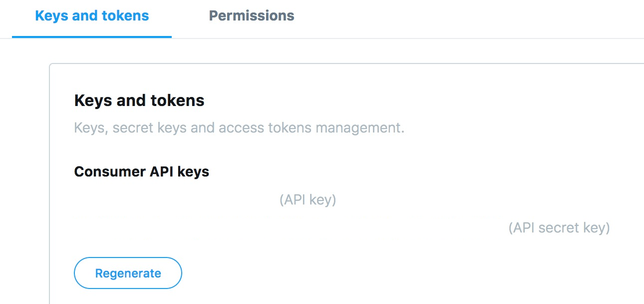Click the word "Keys" starting the gray description

[x=90, y=128]
